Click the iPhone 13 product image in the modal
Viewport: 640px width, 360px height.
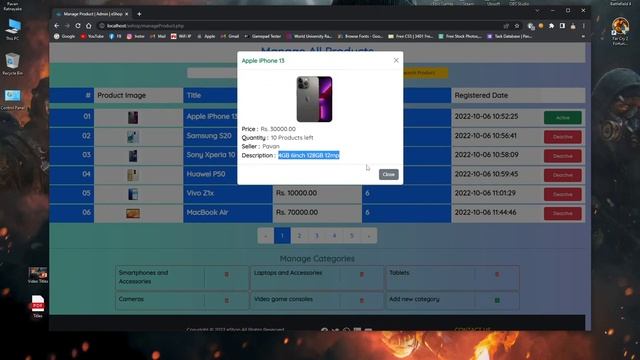click(314, 99)
